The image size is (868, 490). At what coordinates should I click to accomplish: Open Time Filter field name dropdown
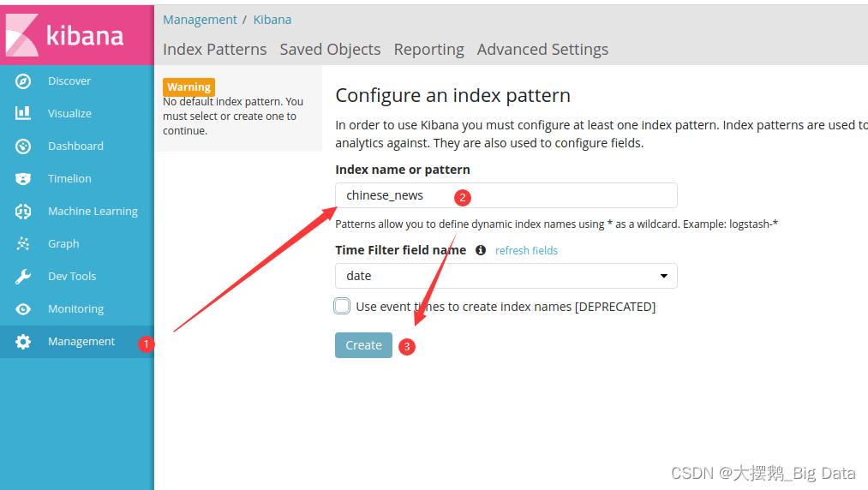(x=506, y=276)
